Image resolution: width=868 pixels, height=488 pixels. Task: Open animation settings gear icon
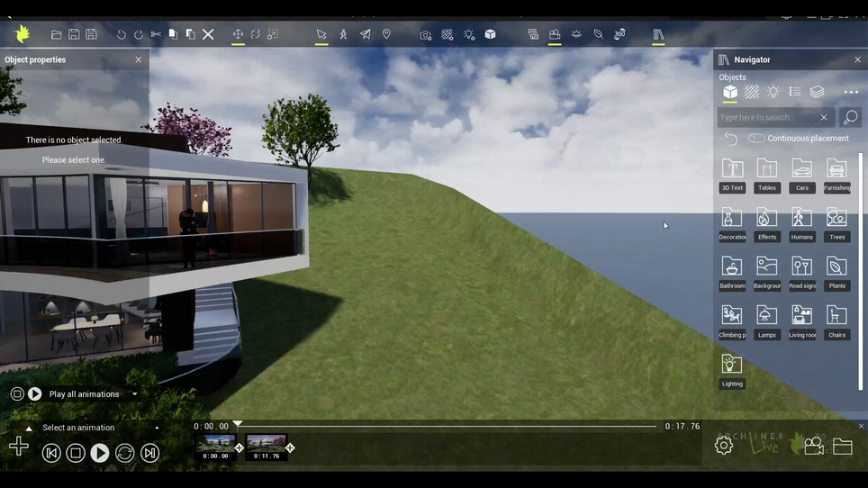click(x=724, y=446)
